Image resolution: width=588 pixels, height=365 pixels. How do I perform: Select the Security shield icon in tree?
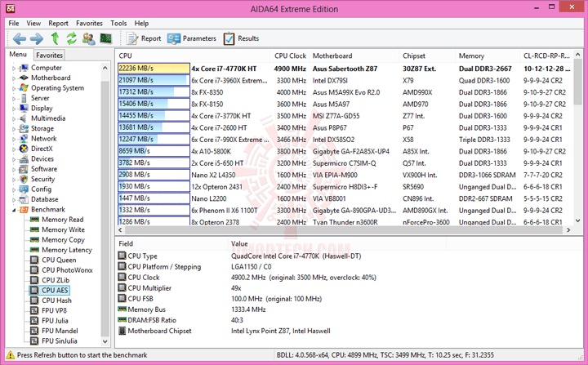24,179
